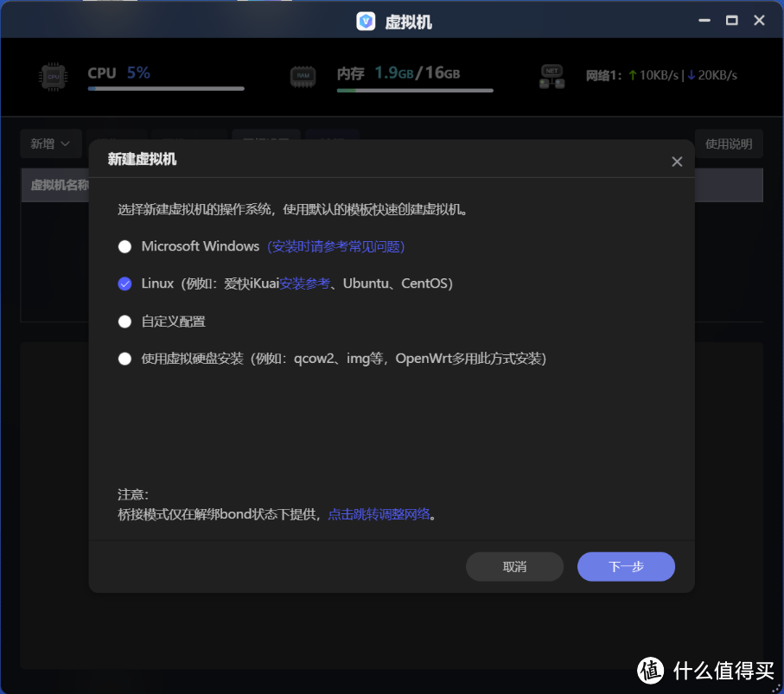This screenshot has height=694, width=784.
Task: Open the 新增 dropdown
Action: [x=50, y=144]
